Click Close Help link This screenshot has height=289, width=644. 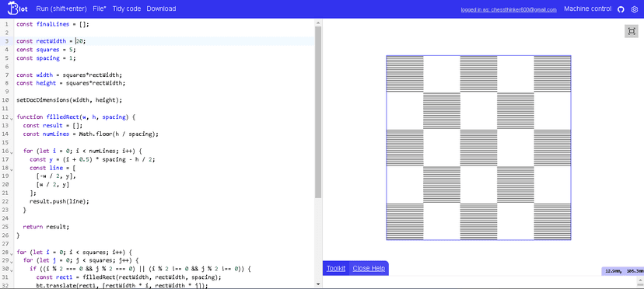tap(369, 269)
